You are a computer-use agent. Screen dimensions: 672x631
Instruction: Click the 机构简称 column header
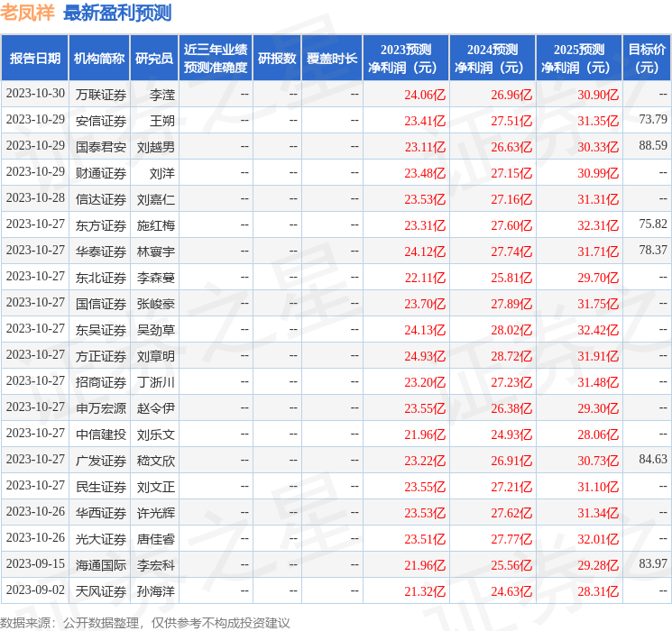coord(99,59)
